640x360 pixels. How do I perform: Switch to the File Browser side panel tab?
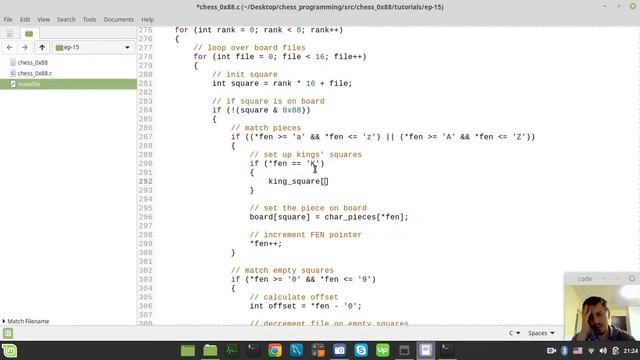[x=29, y=33]
